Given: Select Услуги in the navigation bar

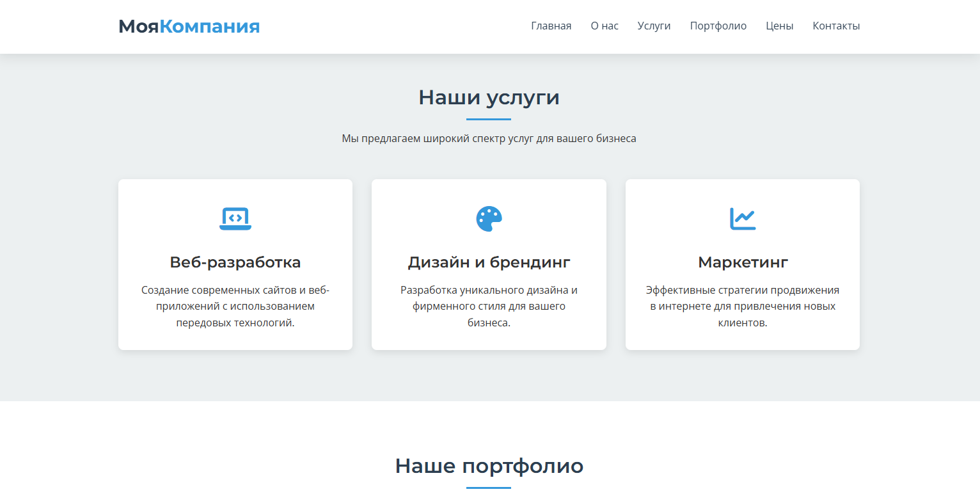Looking at the screenshot, I should (654, 26).
